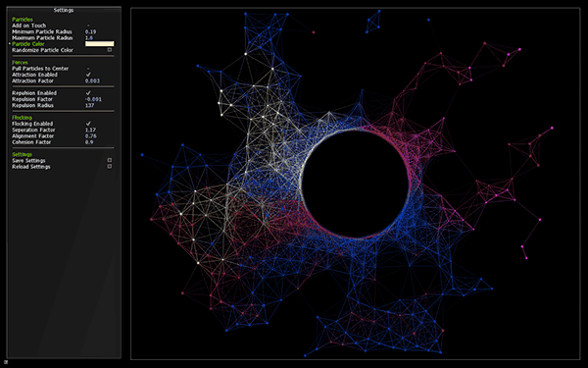The height and width of the screenshot is (368, 588).
Task: Click the Settings panel title bar
Action: (64, 10)
